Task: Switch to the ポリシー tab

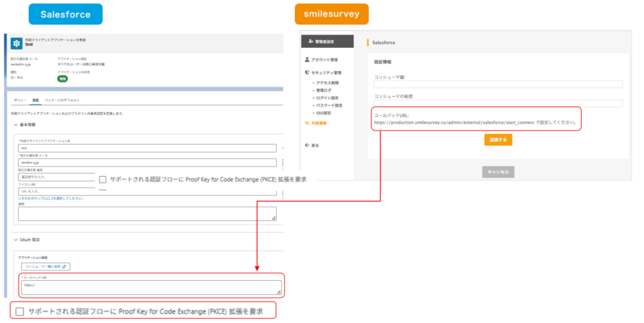Action: pyautogui.click(x=20, y=100)
